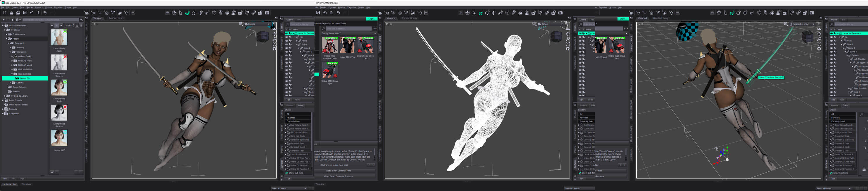
Task: Toggle visibility eye on Spine 1 row
Action: pos(287,45)
